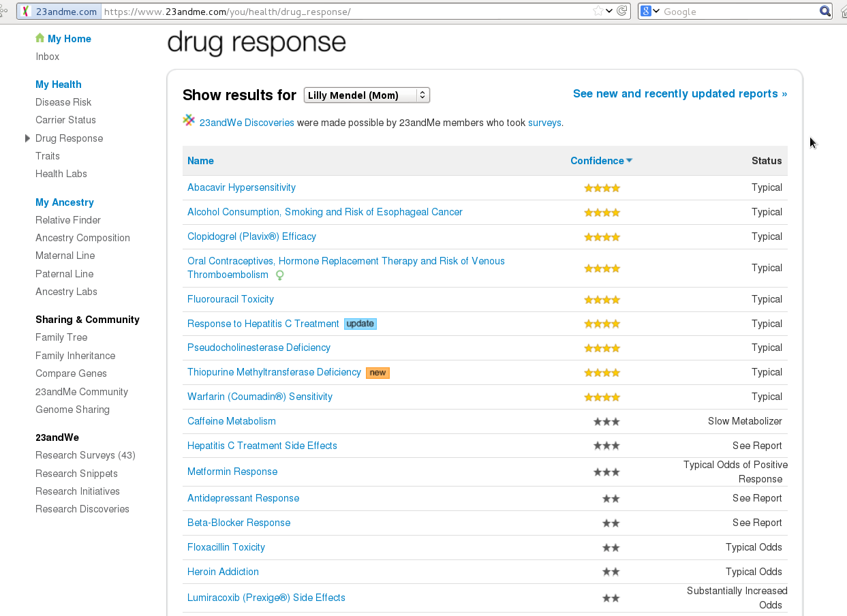This screenshot has width=847, height=616.
Task: Open Maternal Line in the sidebar
Action: coord(65,256)
